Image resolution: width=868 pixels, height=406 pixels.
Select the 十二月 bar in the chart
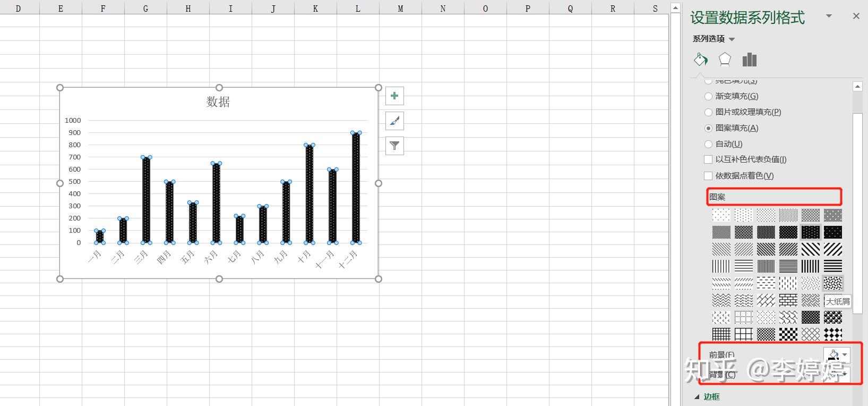coord(356,188)
